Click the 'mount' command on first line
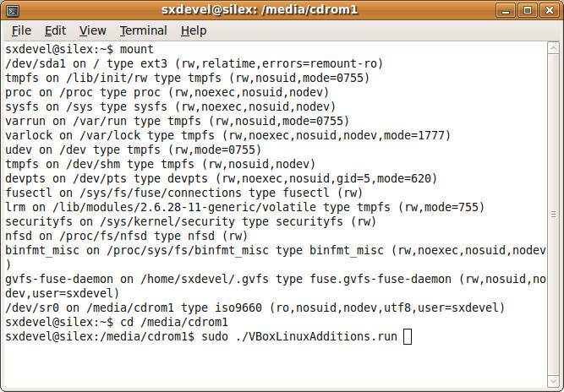 [137, 49]
